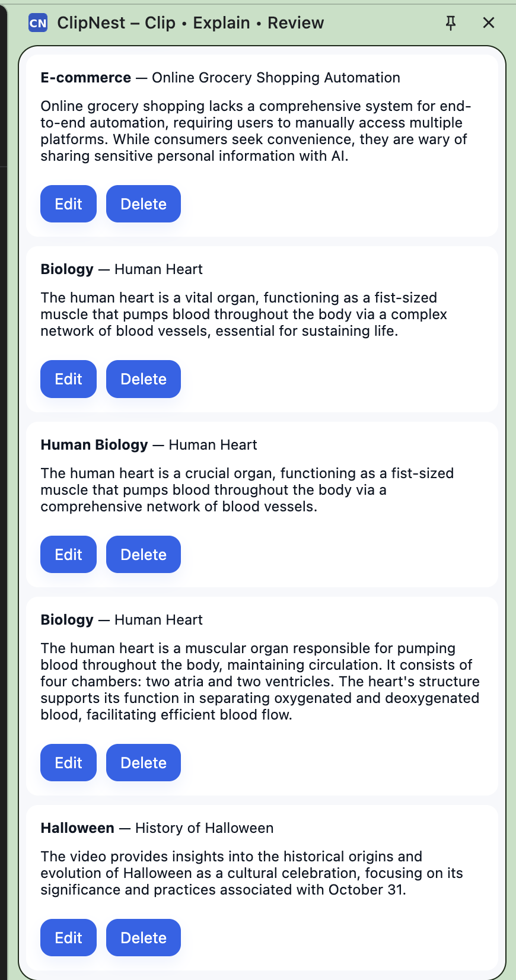Delete the Online Grocery Shopping Automation clip
This screenshot has height=980, width=516.
click(144, 204)
